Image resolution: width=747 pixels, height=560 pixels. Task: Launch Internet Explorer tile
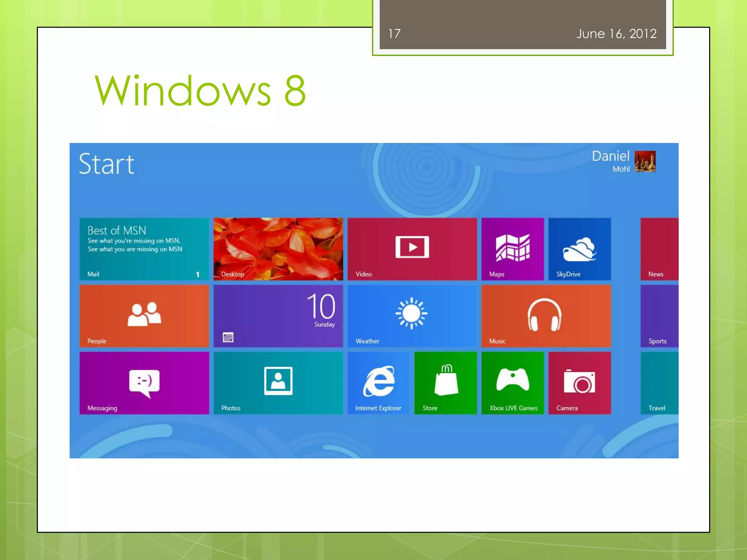(379, 383)
